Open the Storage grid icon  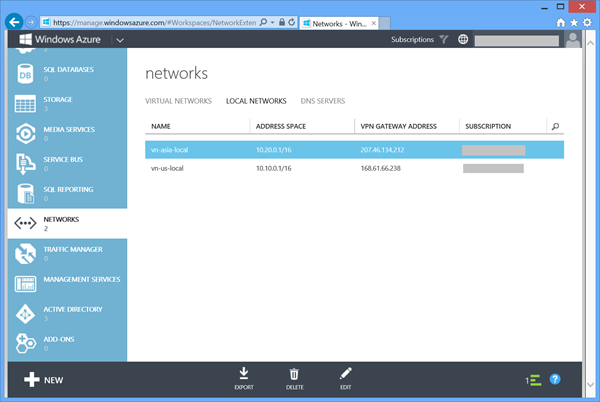pyautogui.click(x=25, y=104)
